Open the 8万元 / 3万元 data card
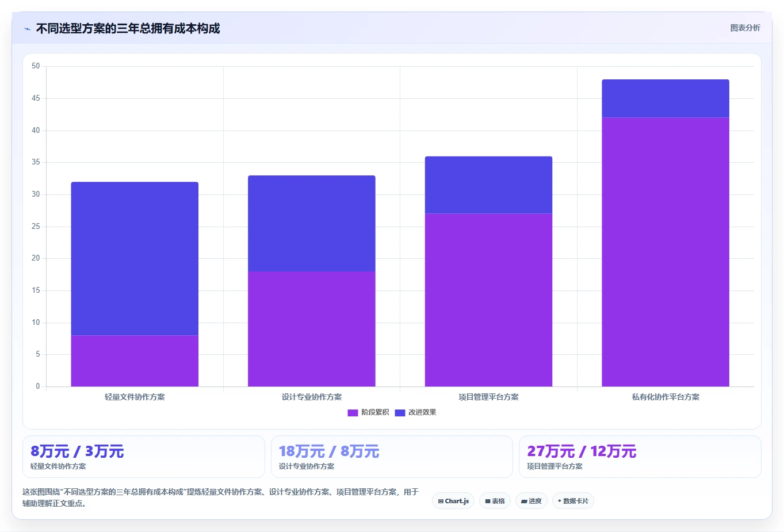The width and height of the screenshot is (784, 532). click(x=144, y=457)
